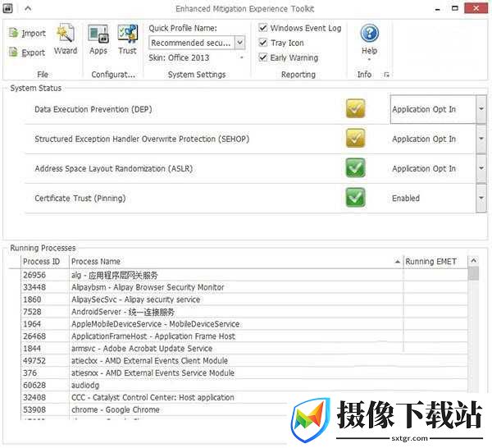The height and width of the screenshot is (448, 492).
Task: Click the Address Space Layout Randomization label
Action: (x=114, y=168)
